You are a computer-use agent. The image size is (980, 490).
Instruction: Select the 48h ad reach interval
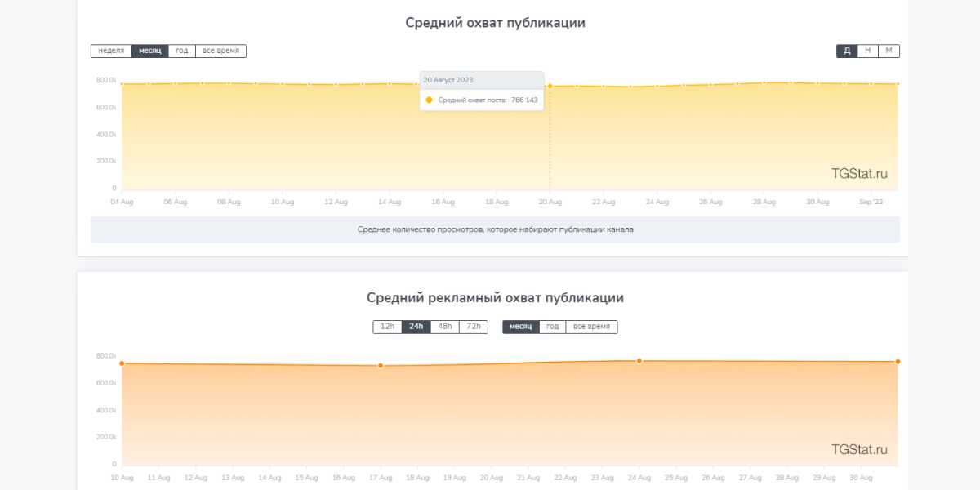[x=444, y=327]
